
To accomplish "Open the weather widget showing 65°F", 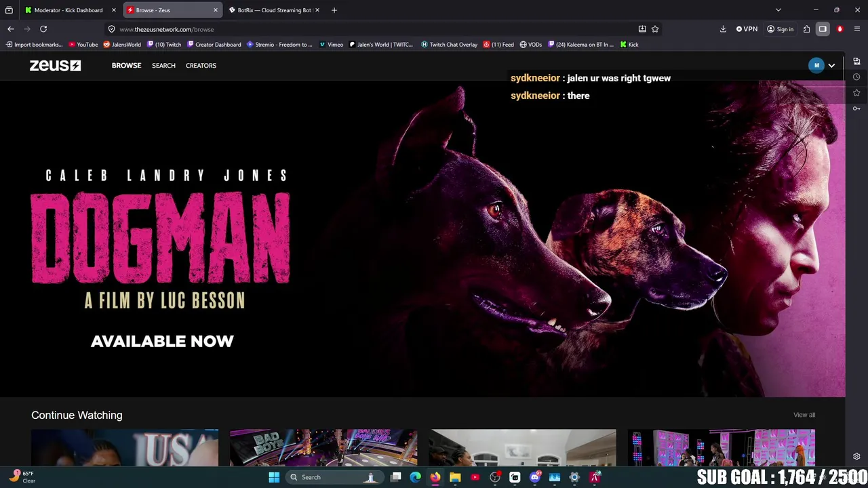I will point(22,477).
